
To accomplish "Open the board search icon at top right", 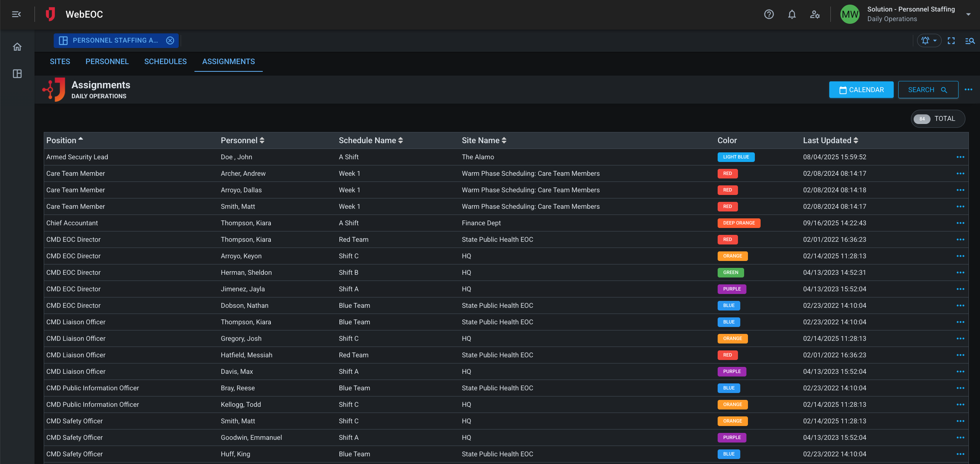I will [970, 41].
